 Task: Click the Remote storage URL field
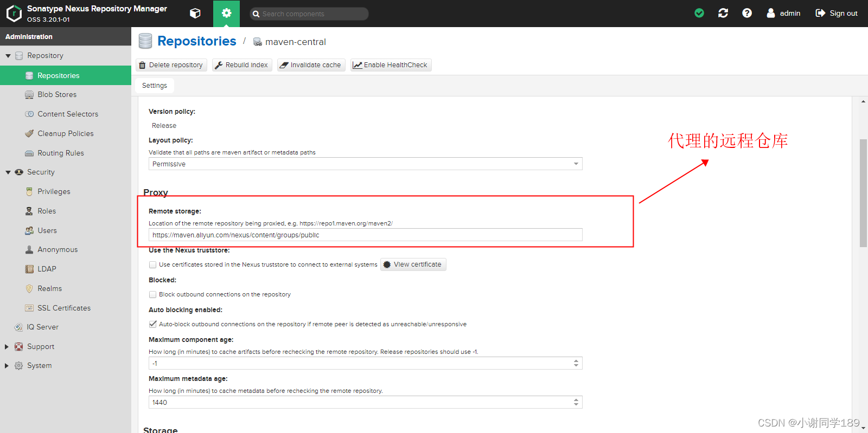365,235
